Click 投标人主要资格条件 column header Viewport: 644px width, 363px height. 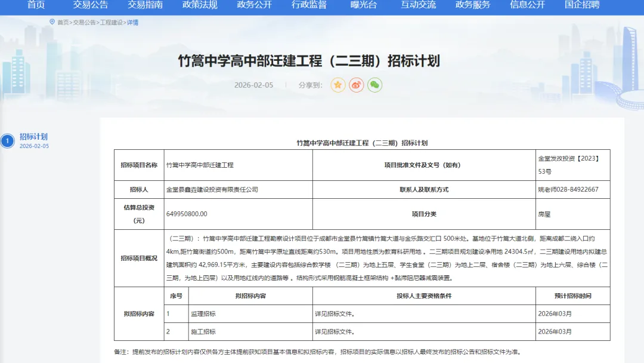tap(424, 296)
